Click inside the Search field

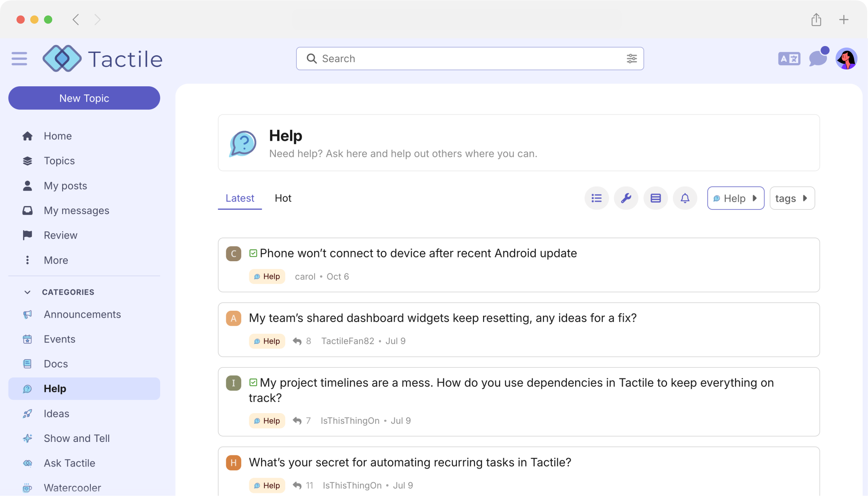[x=460, y=59]
